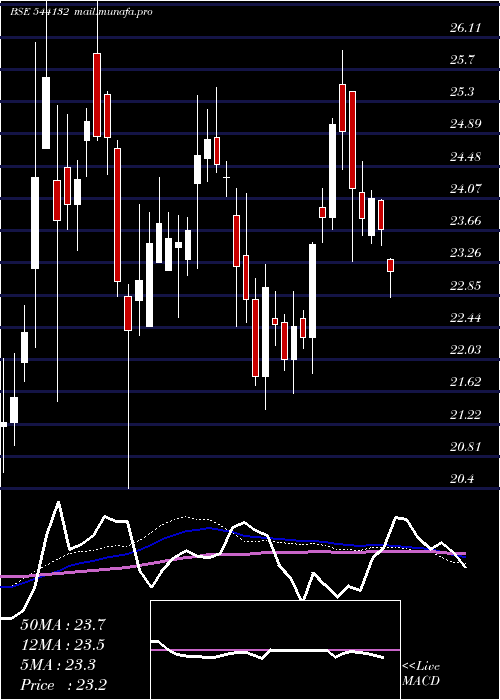Image resolution: width=500 pixels, height=700 pixels.
Task: Select the 20.4 price axis label
Action: pyautogui.click(x=462, y=479)
